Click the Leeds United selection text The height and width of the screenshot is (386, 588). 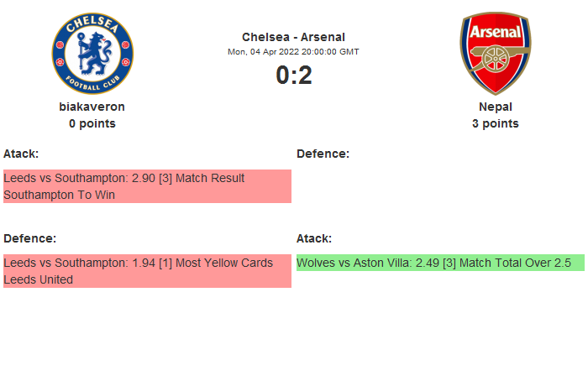coord(39,279)
